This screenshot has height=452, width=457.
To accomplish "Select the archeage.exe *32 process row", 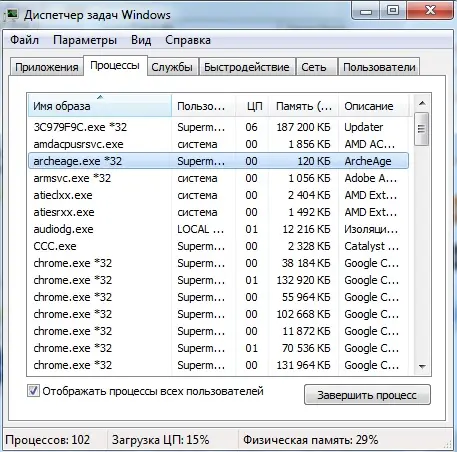I will click(218, 161).
